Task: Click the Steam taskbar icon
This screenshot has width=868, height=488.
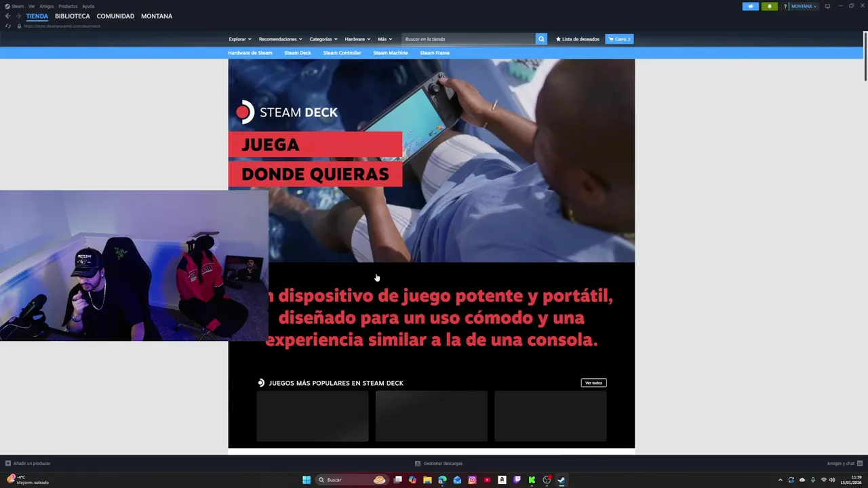Action: pyautogui.click(x=561, y=480)
